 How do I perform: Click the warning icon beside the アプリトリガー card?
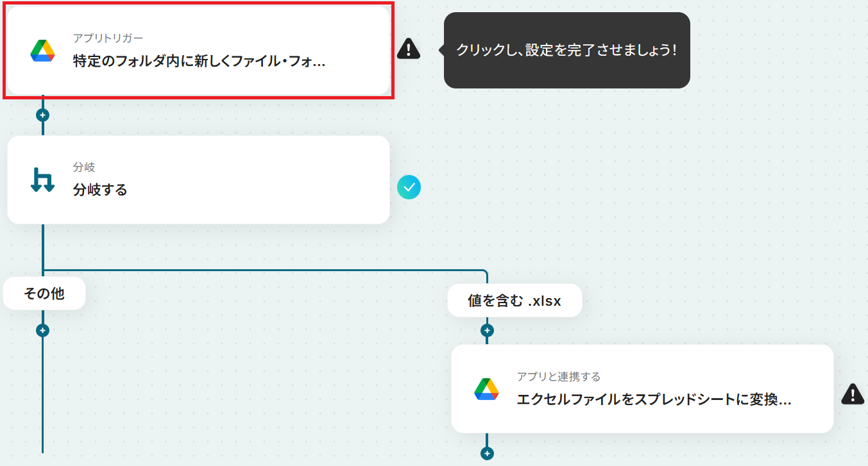pos(409,49)
